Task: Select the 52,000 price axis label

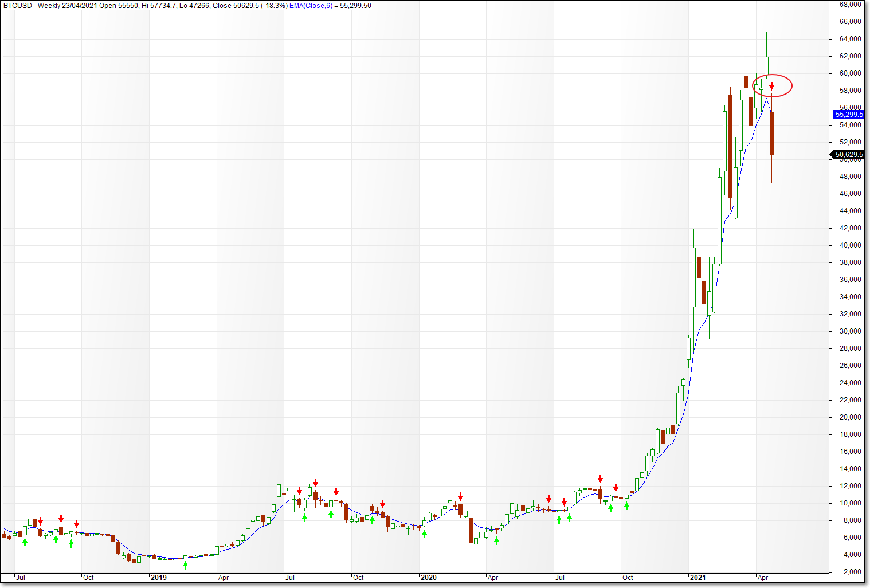Action: tap(851, 142)
